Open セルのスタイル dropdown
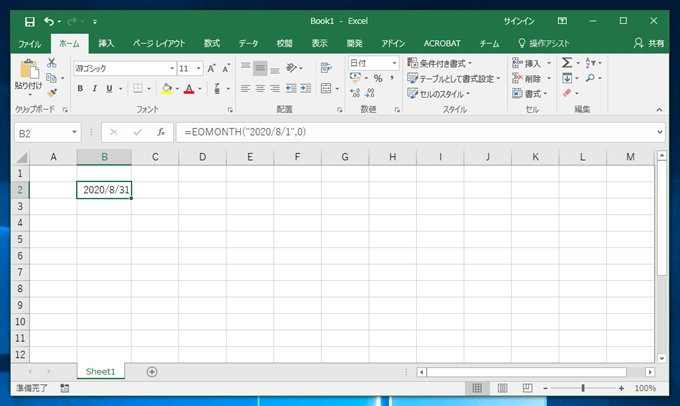 pyautogui.click(x=438, y=94)
